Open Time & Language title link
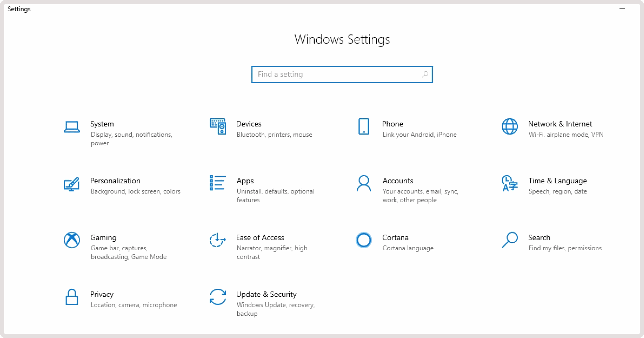The image size is (644, 338). tap(557, 181)
